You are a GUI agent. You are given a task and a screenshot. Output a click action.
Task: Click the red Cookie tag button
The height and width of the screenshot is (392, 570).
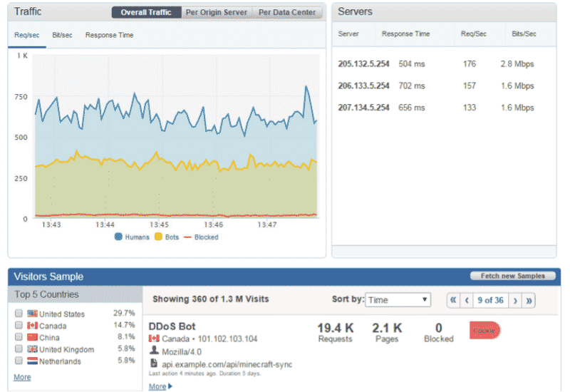[484, 331]
